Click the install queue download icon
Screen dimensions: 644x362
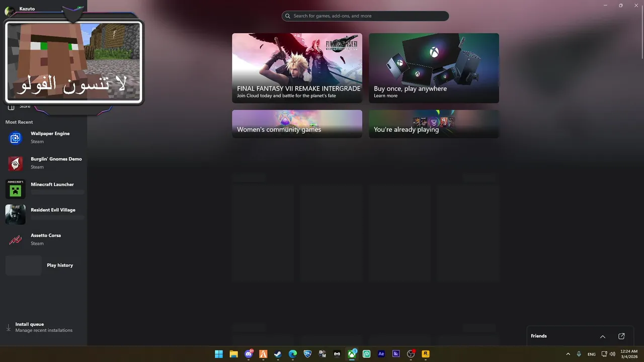9,327
